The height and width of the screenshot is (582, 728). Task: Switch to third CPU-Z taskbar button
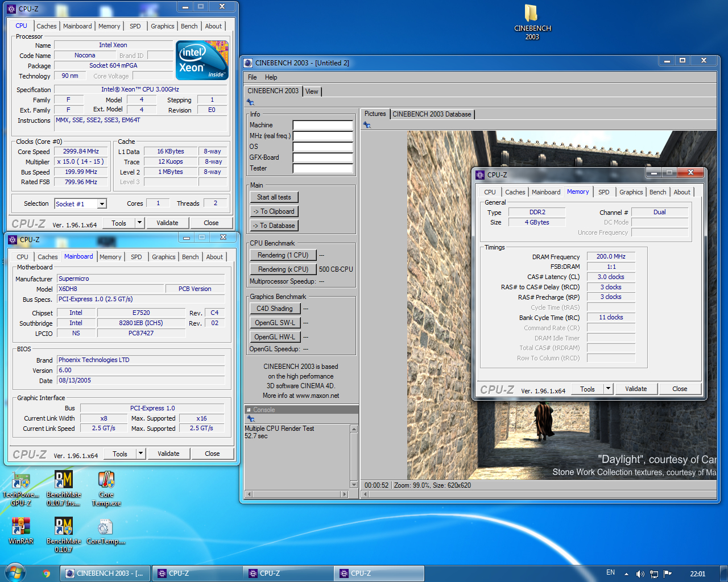(379, 573)
